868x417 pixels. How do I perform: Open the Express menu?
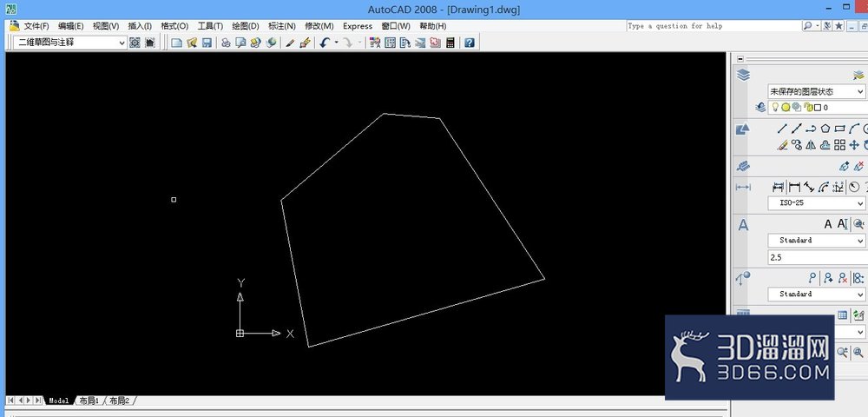[358, 26]
